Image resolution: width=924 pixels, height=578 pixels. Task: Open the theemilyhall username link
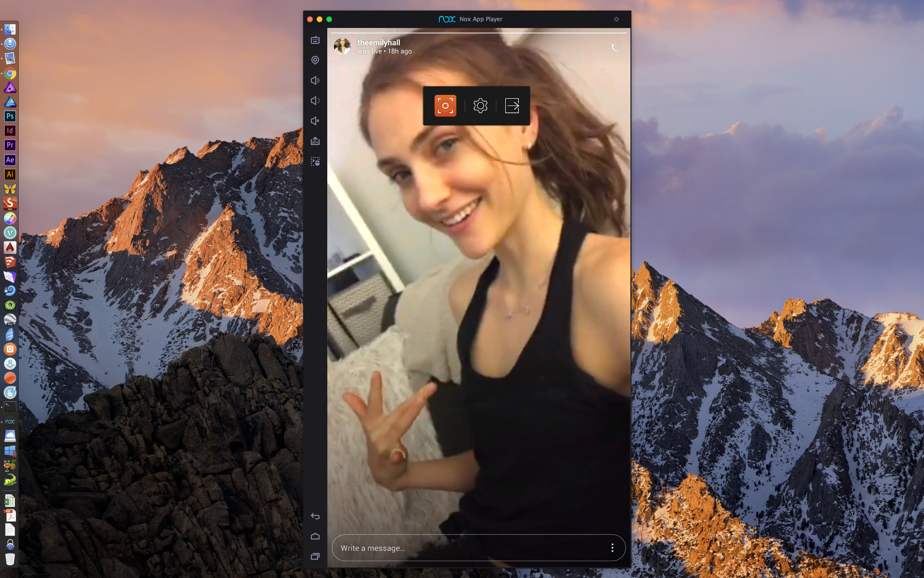[379, 42]
